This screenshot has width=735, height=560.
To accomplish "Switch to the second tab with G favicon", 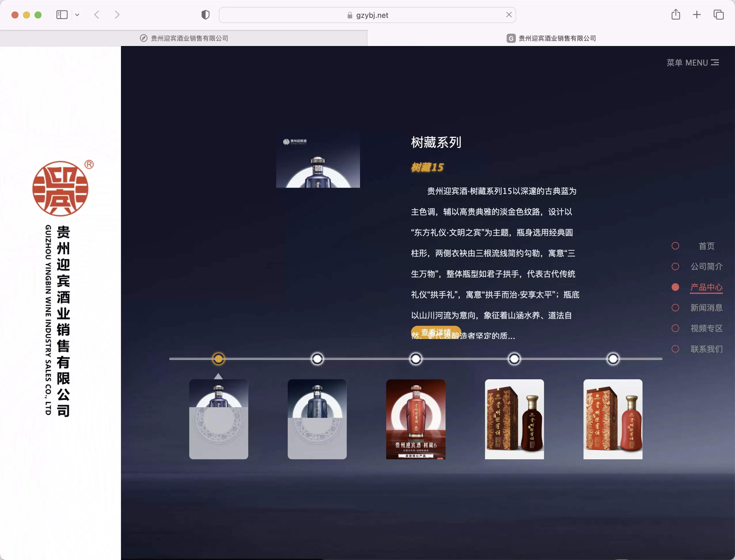I will [x=551, y=38].
